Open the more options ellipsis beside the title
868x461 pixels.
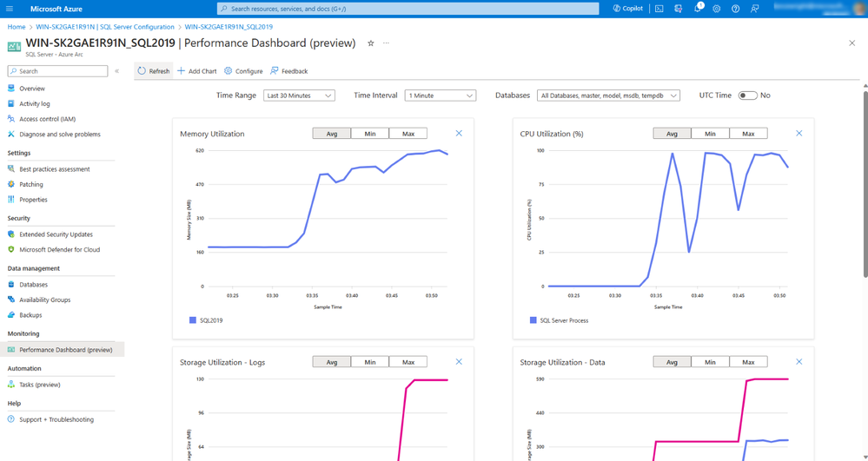387,43
